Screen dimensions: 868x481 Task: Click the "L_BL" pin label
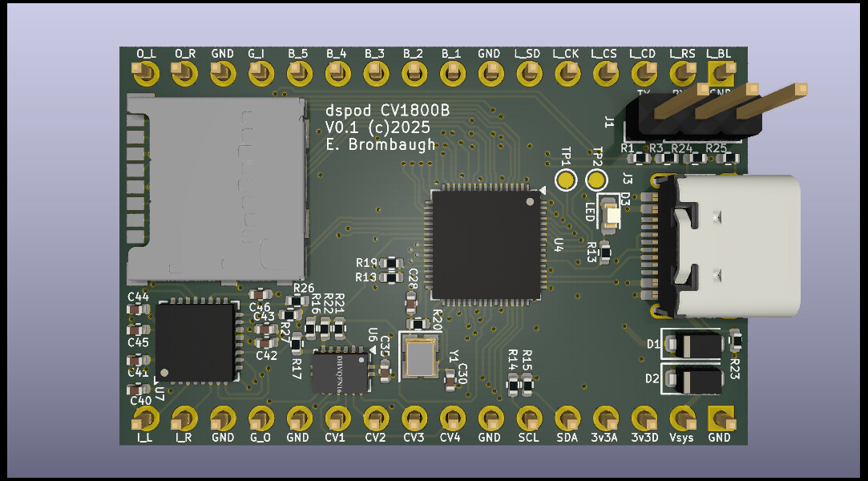(719, 54)
